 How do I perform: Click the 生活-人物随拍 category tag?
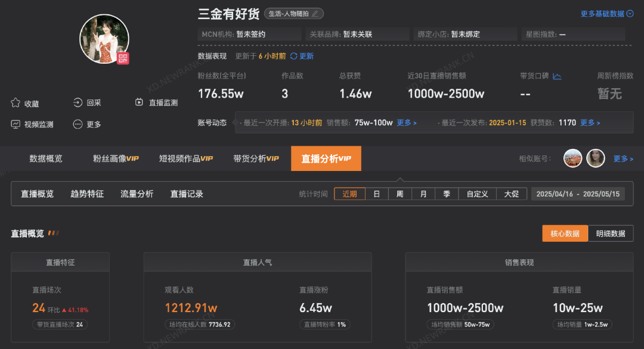(x=293, y=14)
